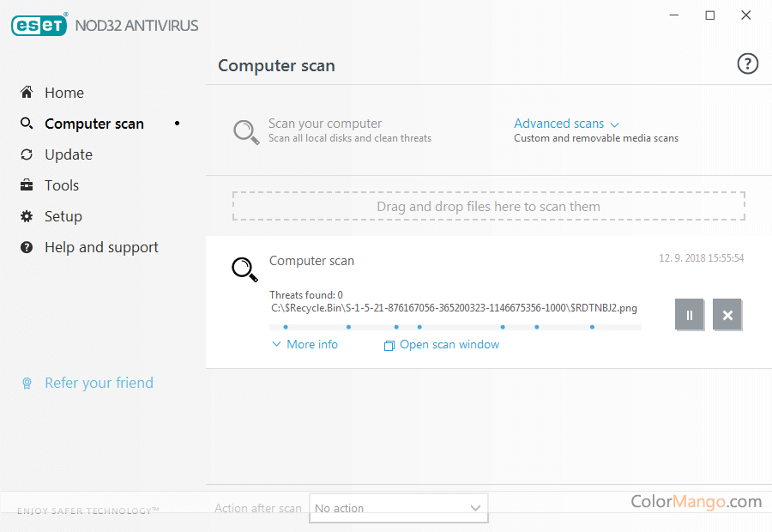Viewport: 772px width, 532px height.
Task: Click the Refer your friend icon
Action: [x=27, y=384]
